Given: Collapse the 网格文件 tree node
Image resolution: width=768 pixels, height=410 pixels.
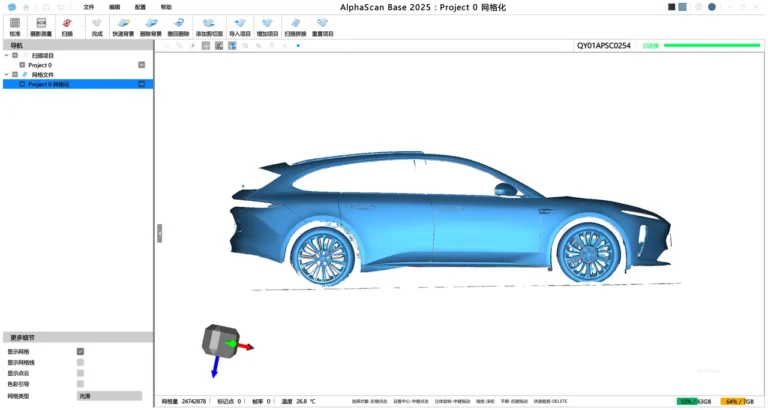Looking at the screenshot, I should (x=6, y=74).
